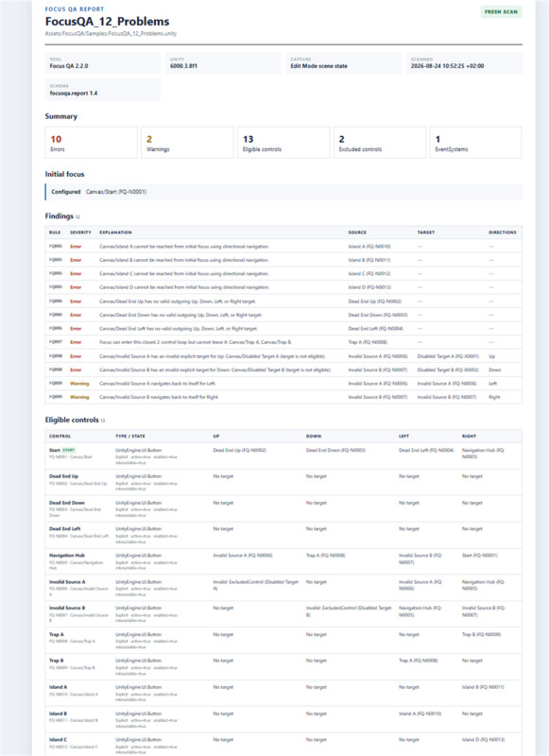Click the SOURCE column header
The image size is (549, 756).
pos(357,232)
